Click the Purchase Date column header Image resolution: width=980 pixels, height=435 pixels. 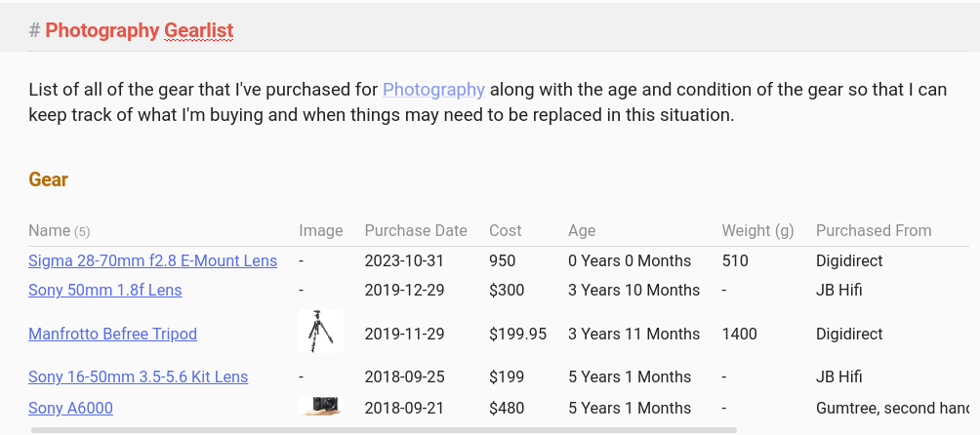[416, 230]
